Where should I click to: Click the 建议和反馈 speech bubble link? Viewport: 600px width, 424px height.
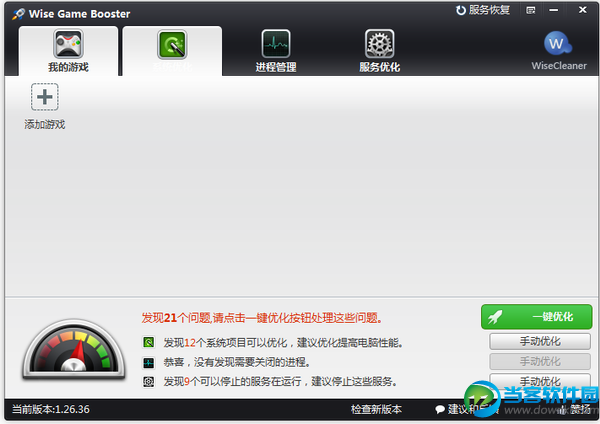pyautogui.click(x=467, y=409)
